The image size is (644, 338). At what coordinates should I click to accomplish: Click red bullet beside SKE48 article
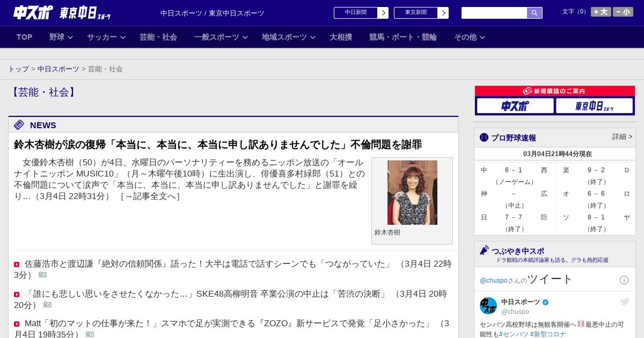click(17, 295)
